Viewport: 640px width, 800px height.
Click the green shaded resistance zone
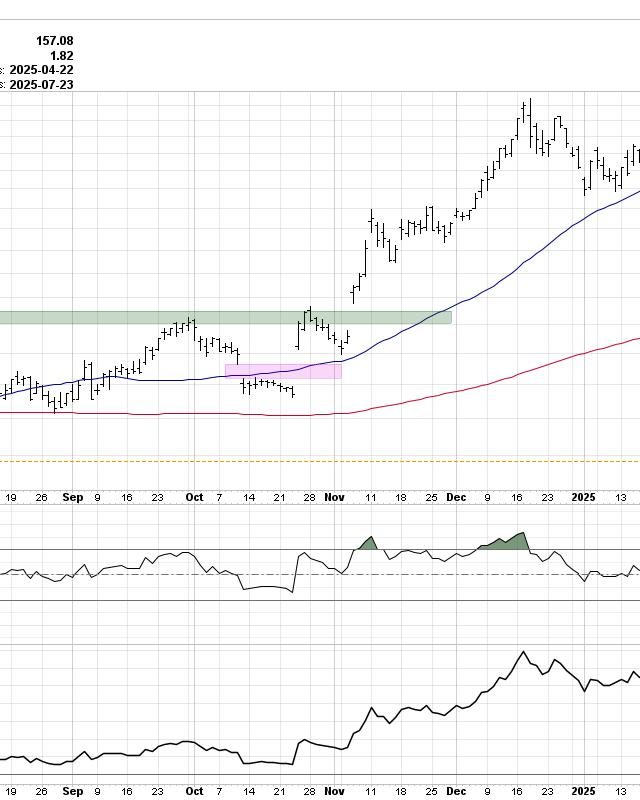click(x=225, y=318)
